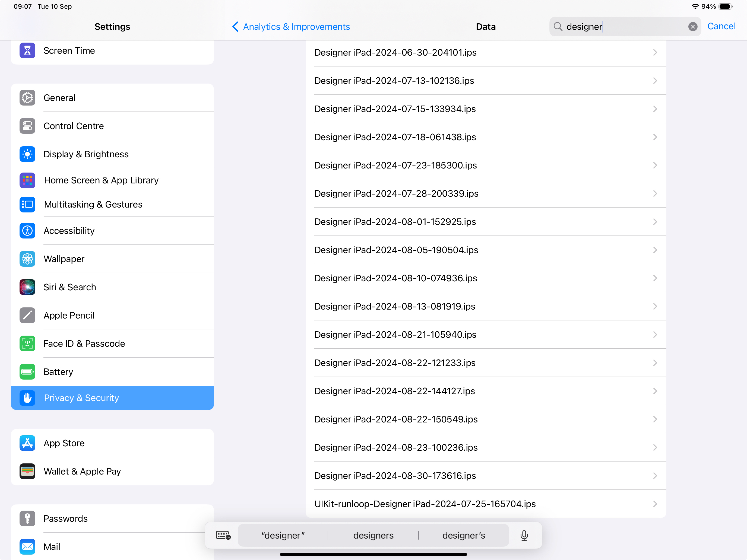Viewport: 747px width, 560px height.
Task: Tap the Wallpaper flower icon
Action: 27,259
